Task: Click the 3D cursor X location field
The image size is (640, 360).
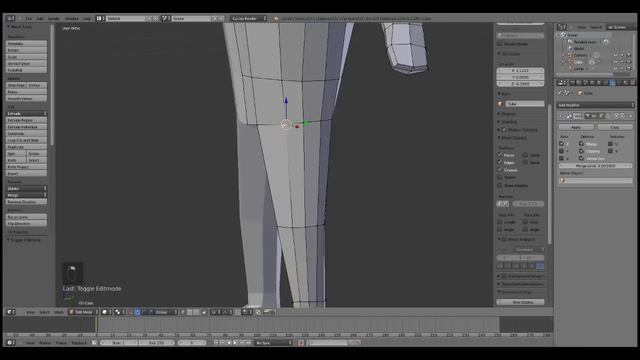Action: (x=520, y=71)
